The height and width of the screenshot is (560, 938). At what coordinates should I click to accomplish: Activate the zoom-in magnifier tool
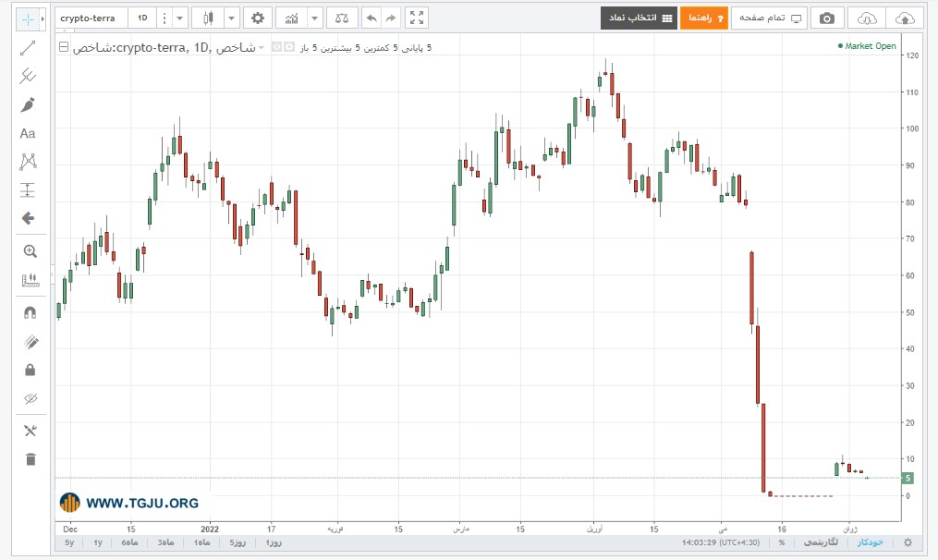click(x=30, y=251)
